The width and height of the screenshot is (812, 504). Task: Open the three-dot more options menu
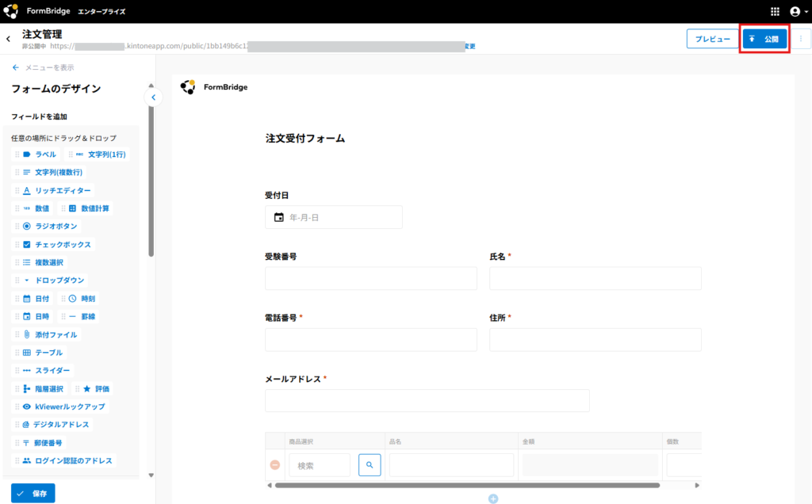(800, 39)
